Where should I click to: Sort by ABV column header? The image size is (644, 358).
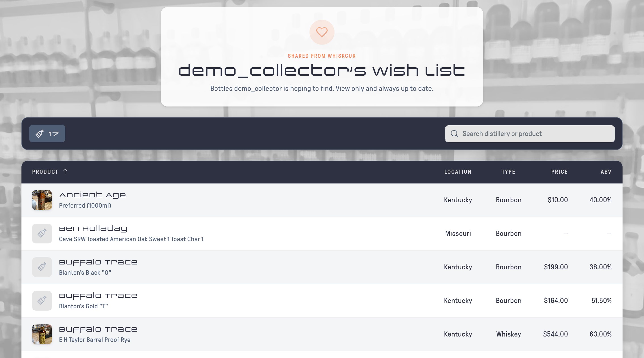(606, 172)
